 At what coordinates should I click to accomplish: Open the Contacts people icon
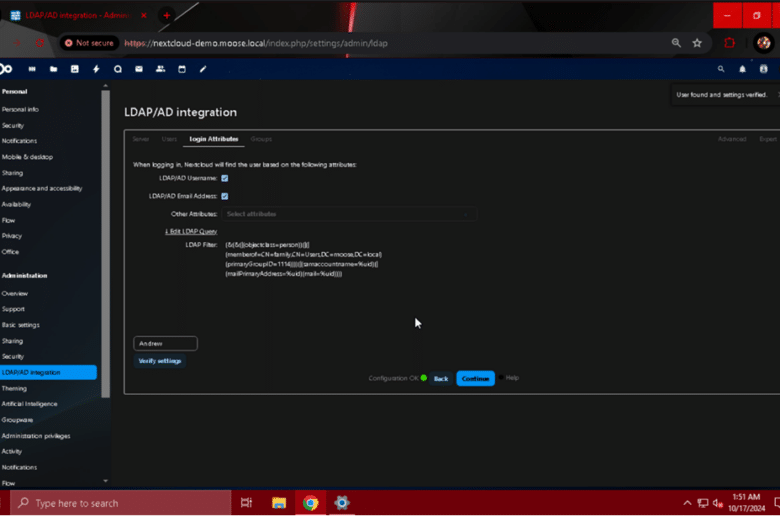click(160, 69)
